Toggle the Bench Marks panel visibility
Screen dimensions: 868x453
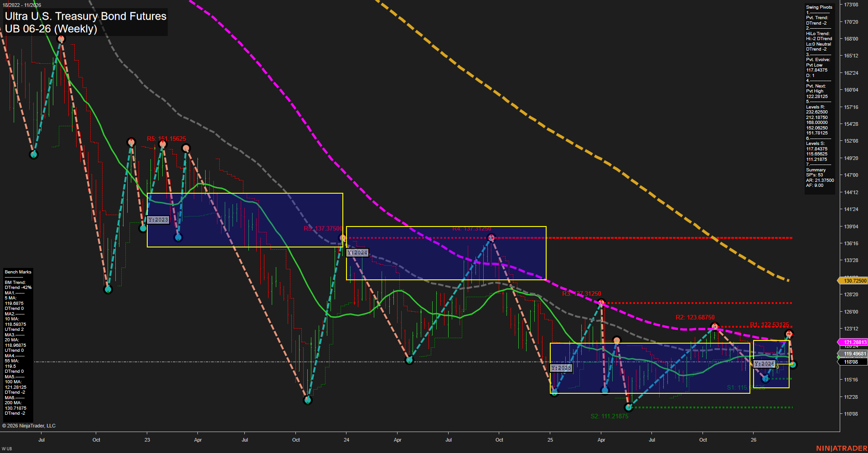(17, 272)
